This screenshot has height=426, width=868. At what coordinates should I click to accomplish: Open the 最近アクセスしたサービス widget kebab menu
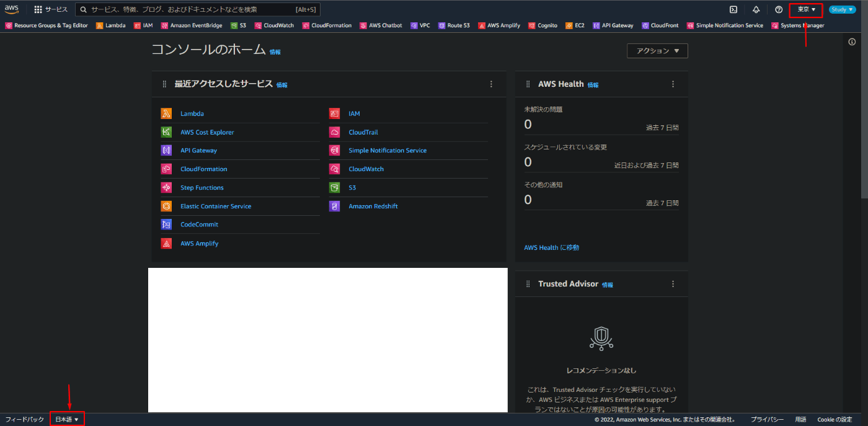(x=491, y=84)
